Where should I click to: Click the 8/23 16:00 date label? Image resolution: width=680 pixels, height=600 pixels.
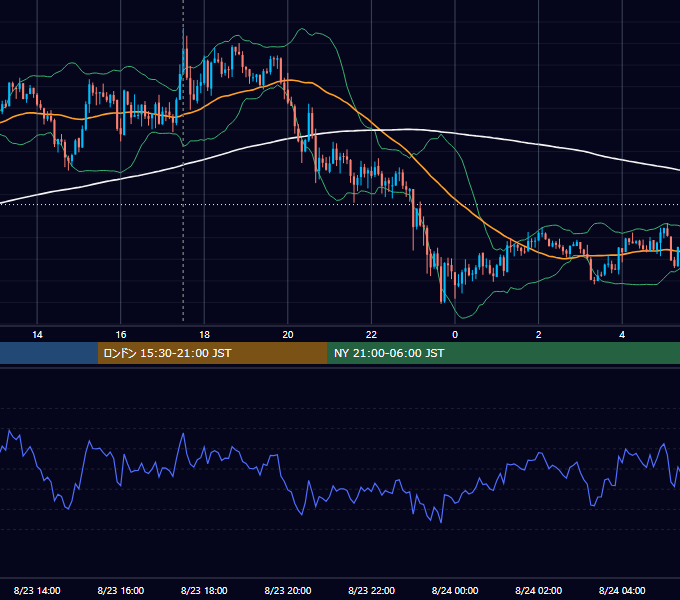pos(121,590)
